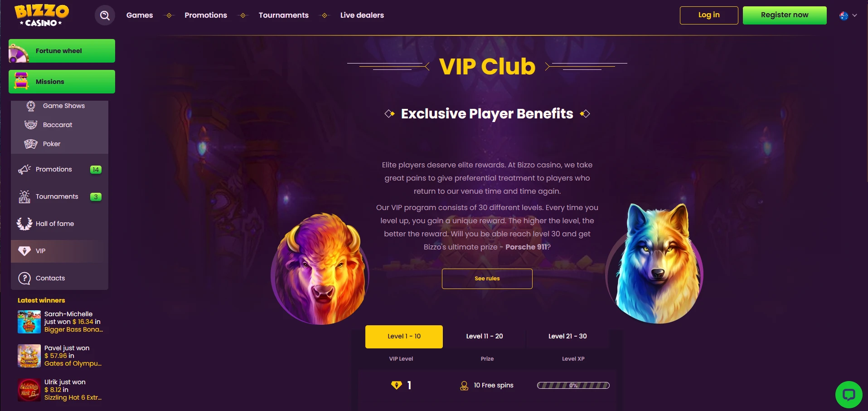
Task: Switch to Level 11 - 20 tab
Action: point(485,336)
